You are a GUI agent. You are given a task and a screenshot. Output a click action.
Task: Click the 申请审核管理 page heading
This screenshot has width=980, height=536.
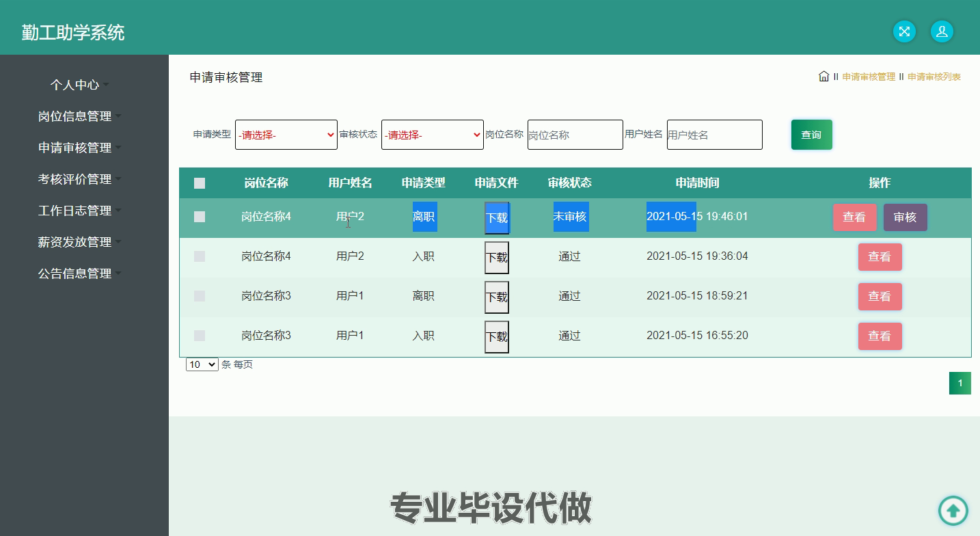pyautogui.click(x=226, y=77)
